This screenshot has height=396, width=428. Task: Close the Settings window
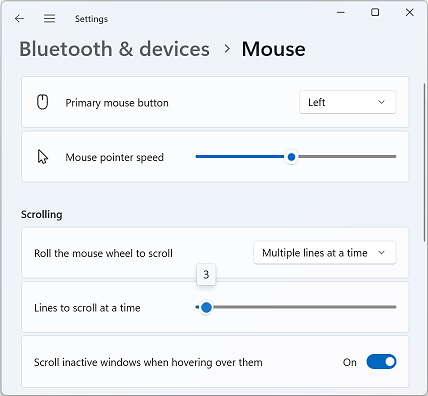coord(410,12)
